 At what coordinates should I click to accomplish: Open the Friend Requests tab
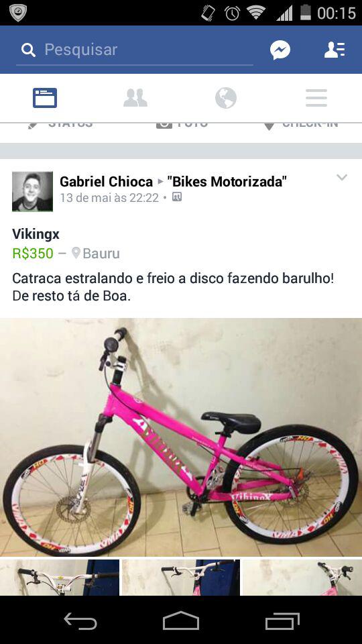click(x=135, y=98)
